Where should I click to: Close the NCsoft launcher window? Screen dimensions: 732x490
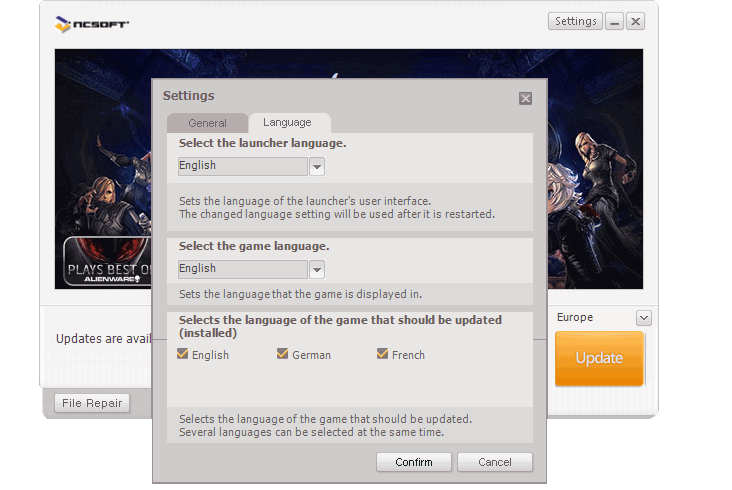coord(635,21)
